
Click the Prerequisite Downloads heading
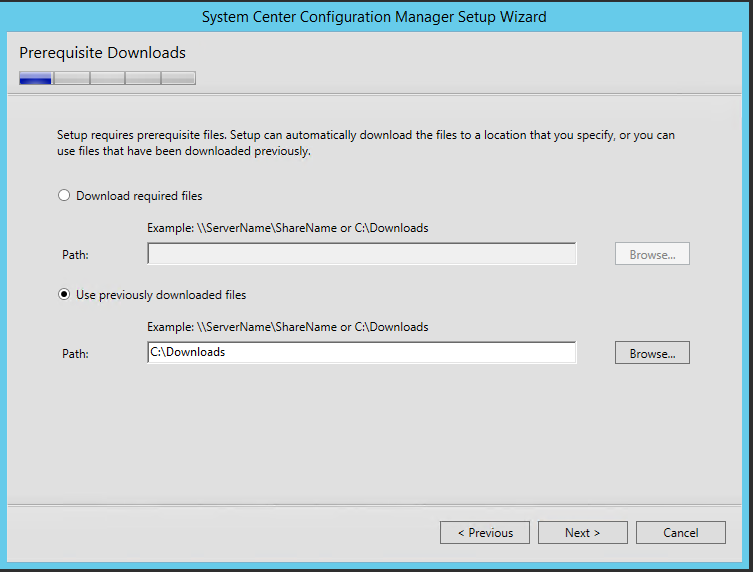click(x=102, y=53)
